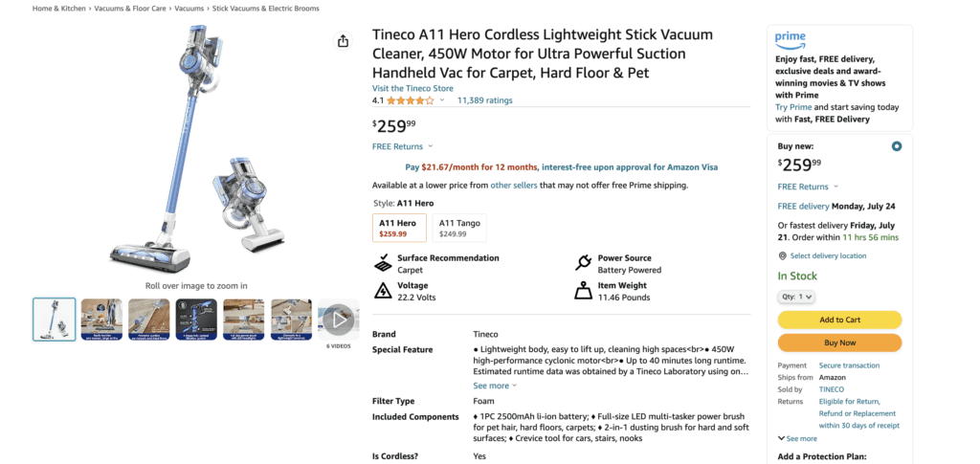The width and height of the screenshot is (980, 464).
Task: Choose the A11 Tango style option
Action: [x=457, y=228]
